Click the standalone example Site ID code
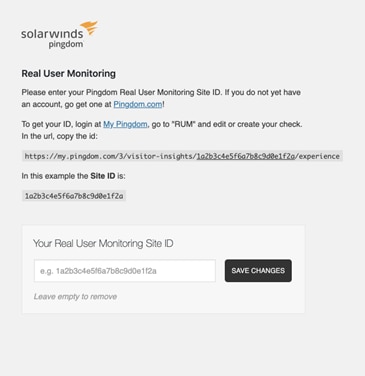This screenshot has height=376, width=365. pos(74,196)
